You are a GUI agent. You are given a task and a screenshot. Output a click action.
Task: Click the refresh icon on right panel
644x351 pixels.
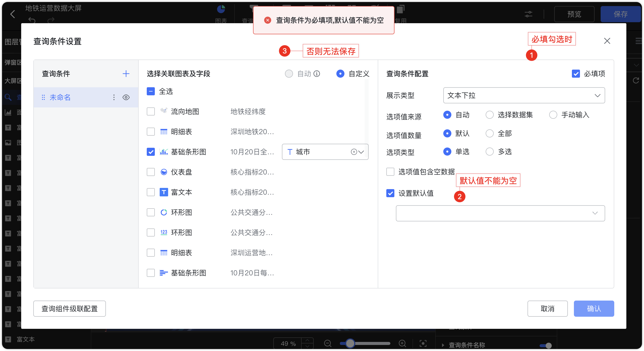coord(636,80)
